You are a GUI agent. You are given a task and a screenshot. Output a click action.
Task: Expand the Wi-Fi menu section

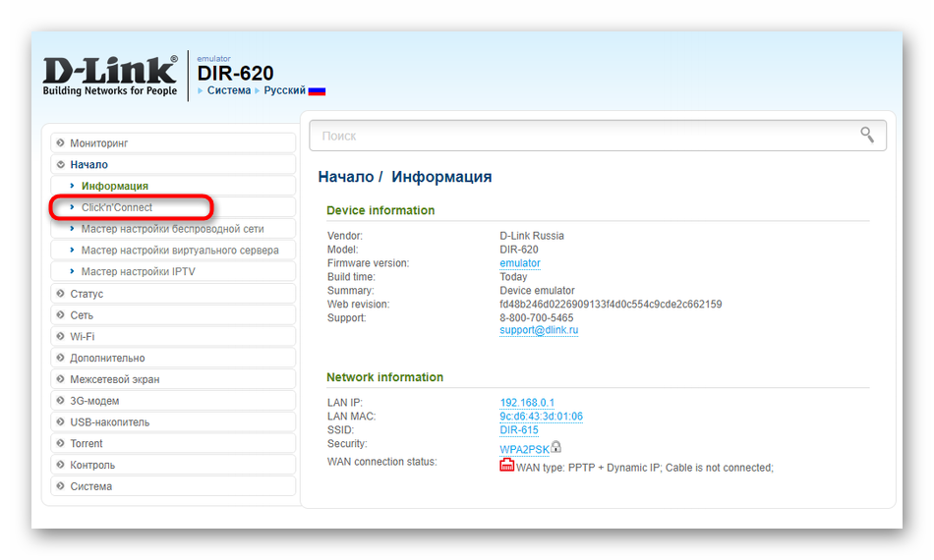83,337
